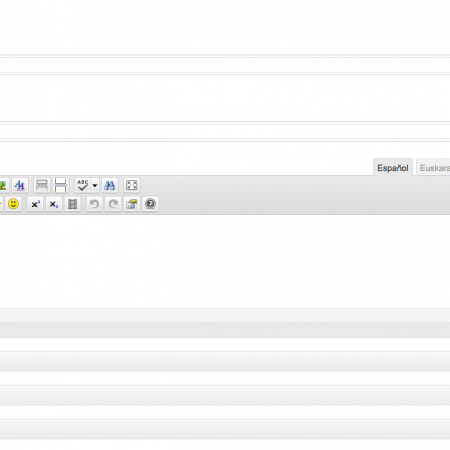The image size is (450, 450).
Task: Apply subscript formatting
Action: [x=54, y=204]
